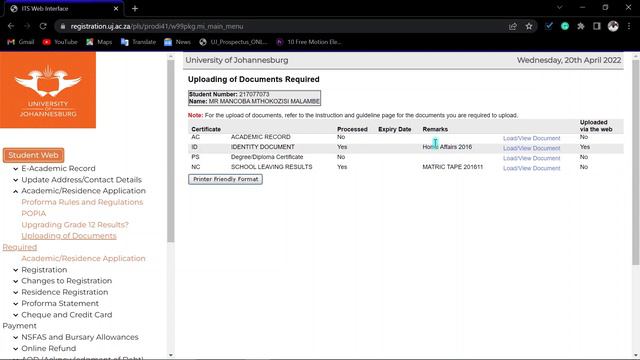Open YouTube bookmark
640x360 pixels.
[x=60, y=42]
